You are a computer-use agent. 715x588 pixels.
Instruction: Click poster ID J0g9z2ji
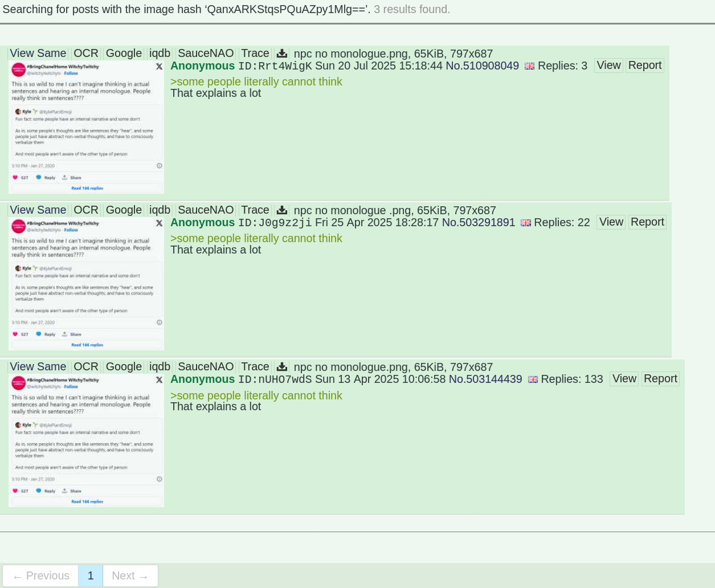(275, 223)
